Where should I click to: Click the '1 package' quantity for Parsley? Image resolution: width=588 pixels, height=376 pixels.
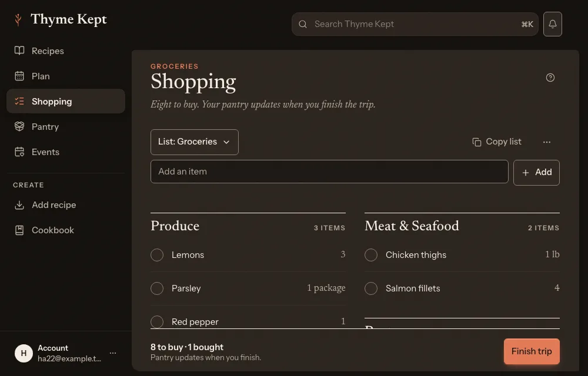326,288
